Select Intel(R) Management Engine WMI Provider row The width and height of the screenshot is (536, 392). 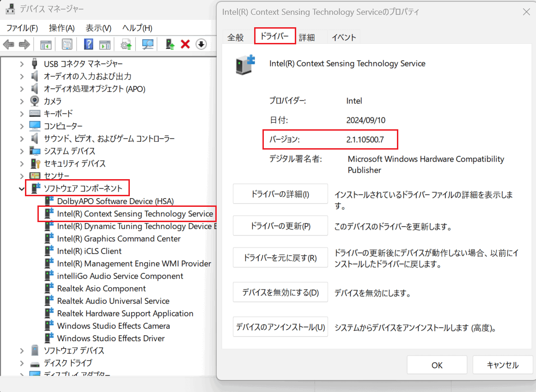(x=128, y=264)
